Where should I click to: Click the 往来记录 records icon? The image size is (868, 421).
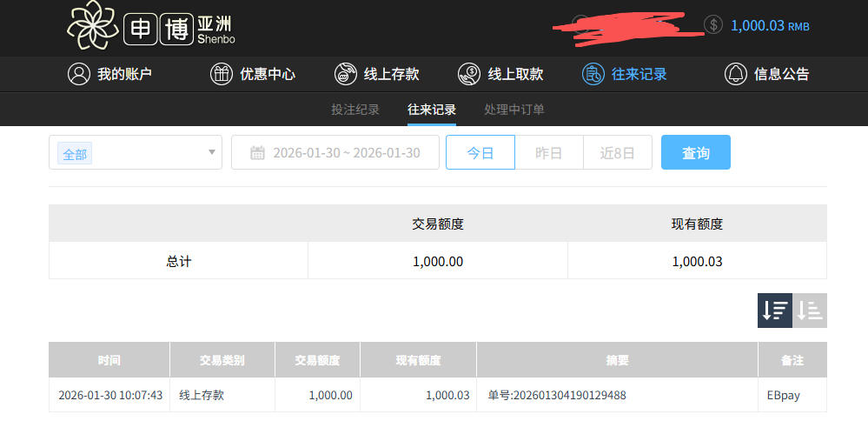593,74
